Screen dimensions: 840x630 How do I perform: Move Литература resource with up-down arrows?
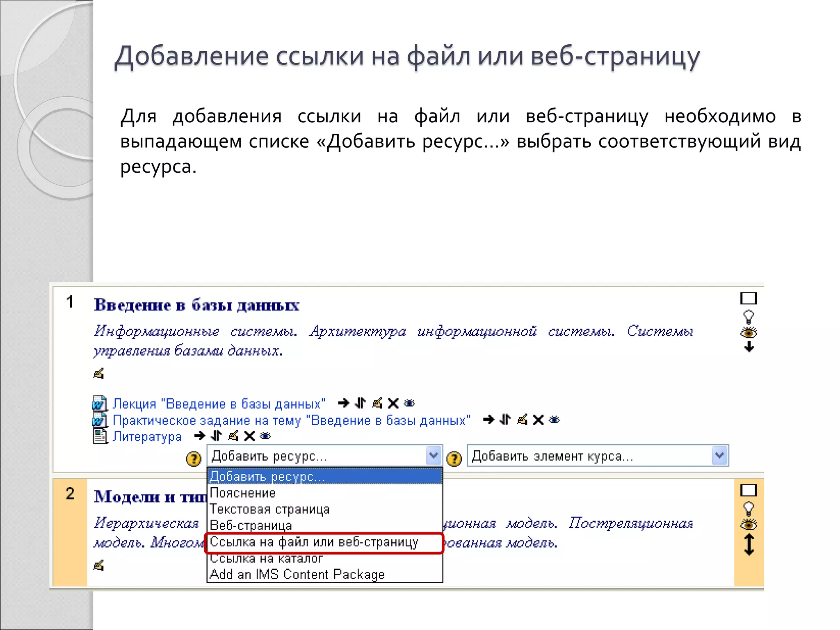click(x=216, y=436)
